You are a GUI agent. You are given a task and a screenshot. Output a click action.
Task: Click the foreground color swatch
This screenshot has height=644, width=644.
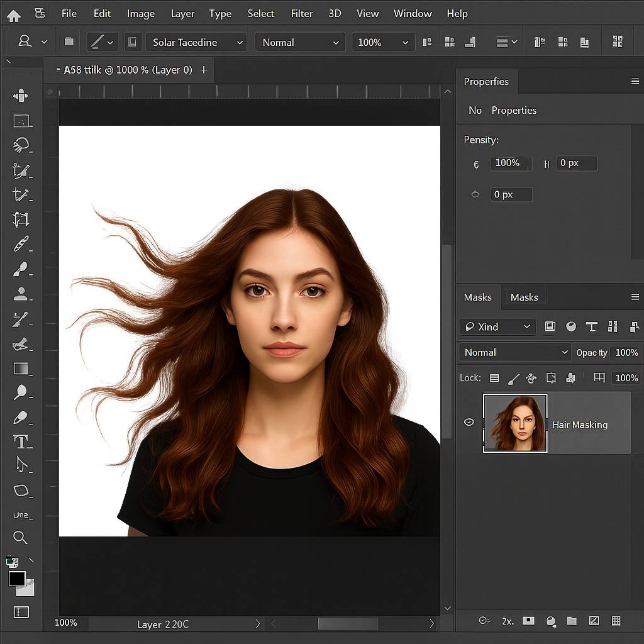17,579
